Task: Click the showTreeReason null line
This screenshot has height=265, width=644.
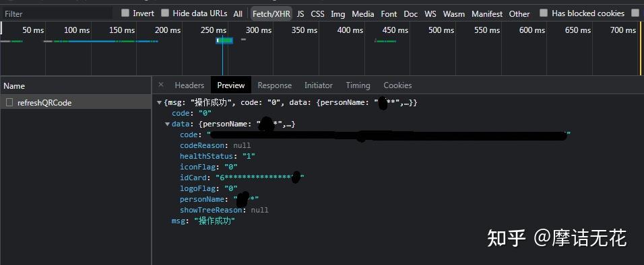Action: (224, 210)
